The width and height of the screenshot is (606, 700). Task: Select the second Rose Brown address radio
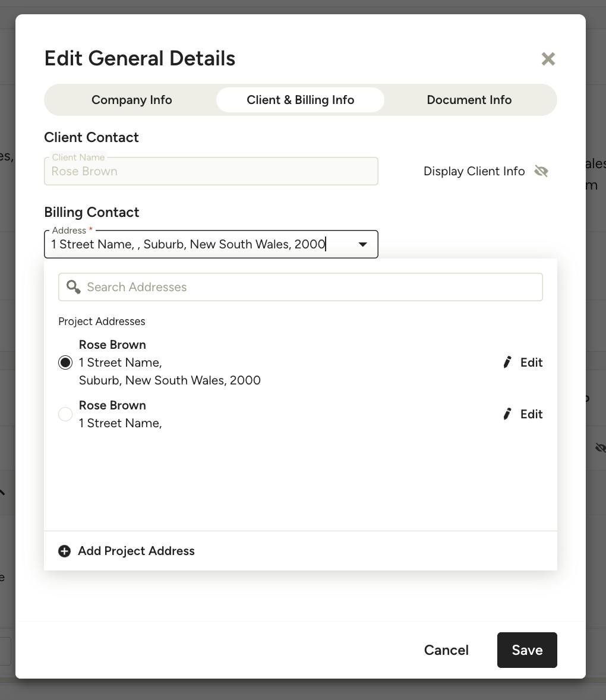pyautogui.click(x=65, y=414)
